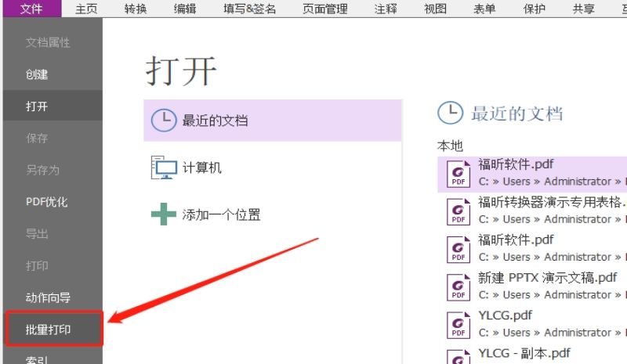The height and width of the screenshot is (364, 627).
Task: Click the PDF icon for YLCG.pdf
Action: (x=458, y=325)
